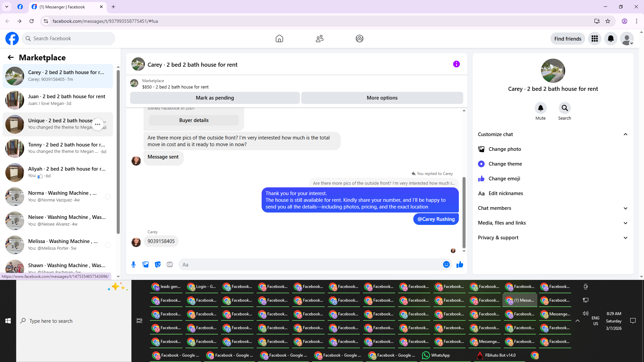Open the Chrome tab search dropdown

coord(7,7)
